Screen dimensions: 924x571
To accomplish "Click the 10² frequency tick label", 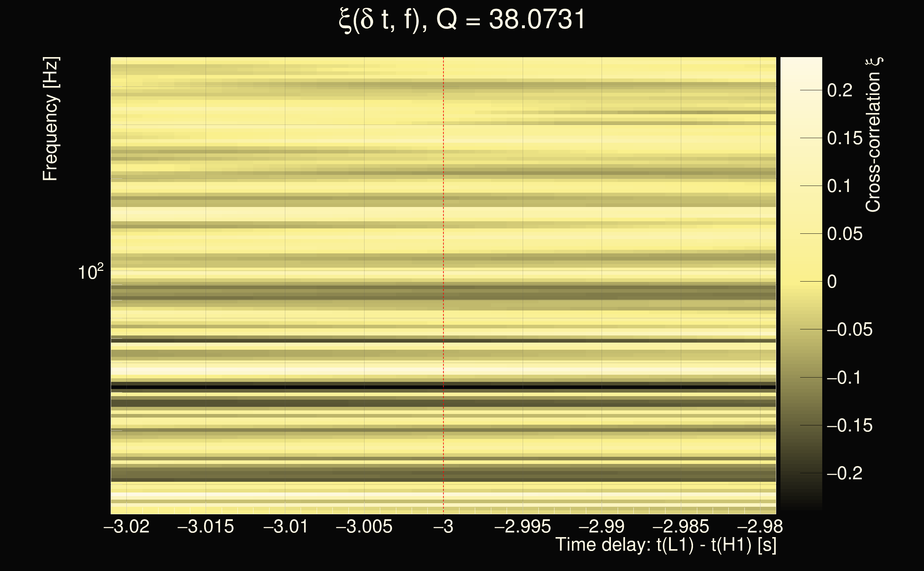I will pyautogui.click(x=90, y=272).
